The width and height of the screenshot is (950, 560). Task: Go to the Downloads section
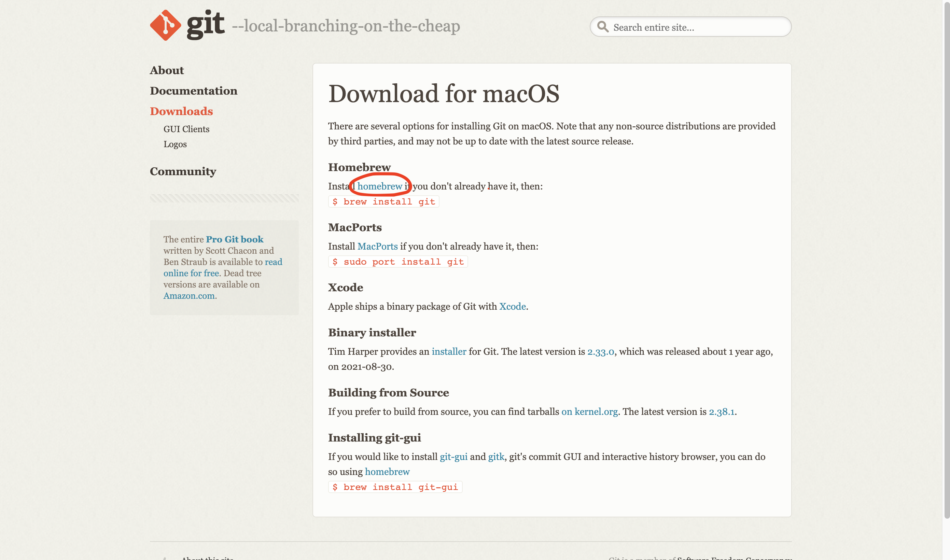click(x=181, y=111)
